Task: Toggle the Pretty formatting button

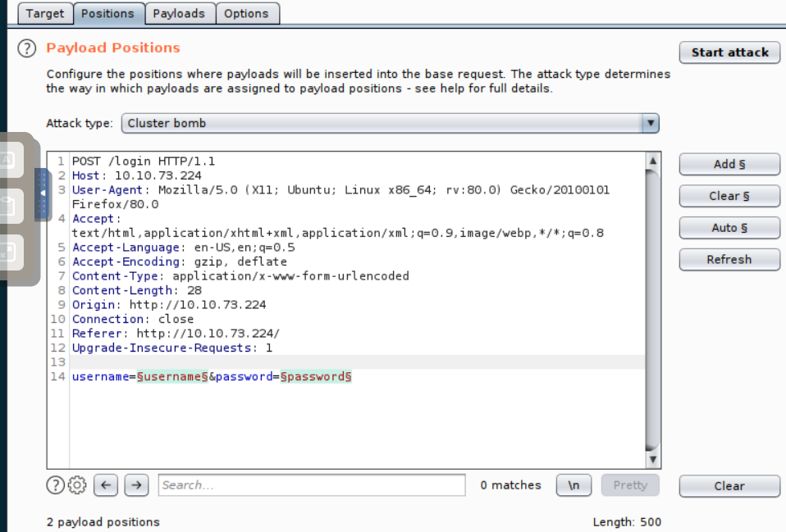Action: point(629,485)
